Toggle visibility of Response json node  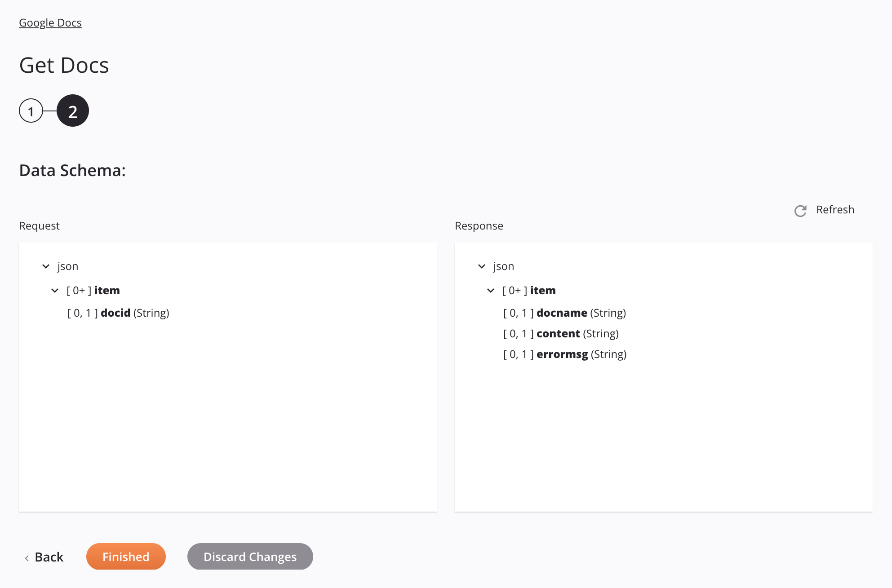coord(481,266)
